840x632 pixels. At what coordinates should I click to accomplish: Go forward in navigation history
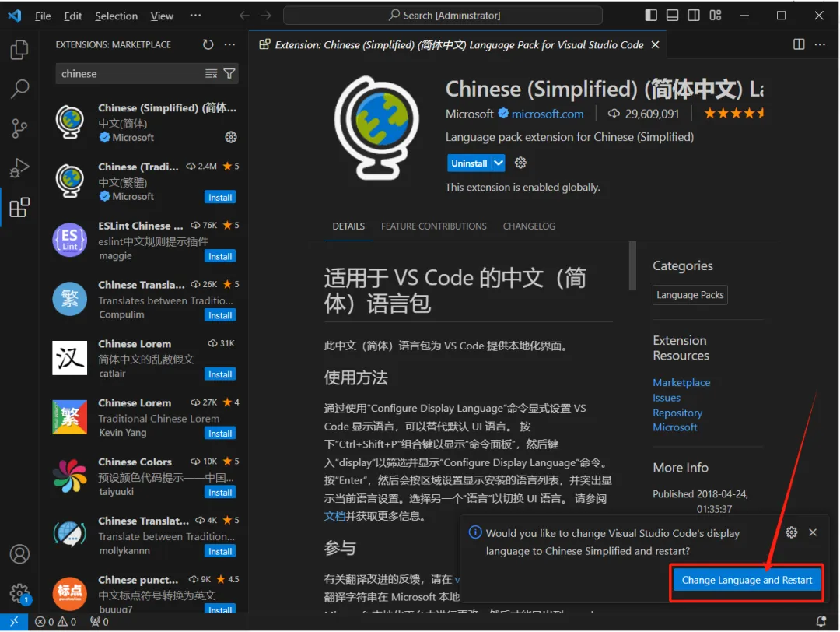[x=266, y=16]
